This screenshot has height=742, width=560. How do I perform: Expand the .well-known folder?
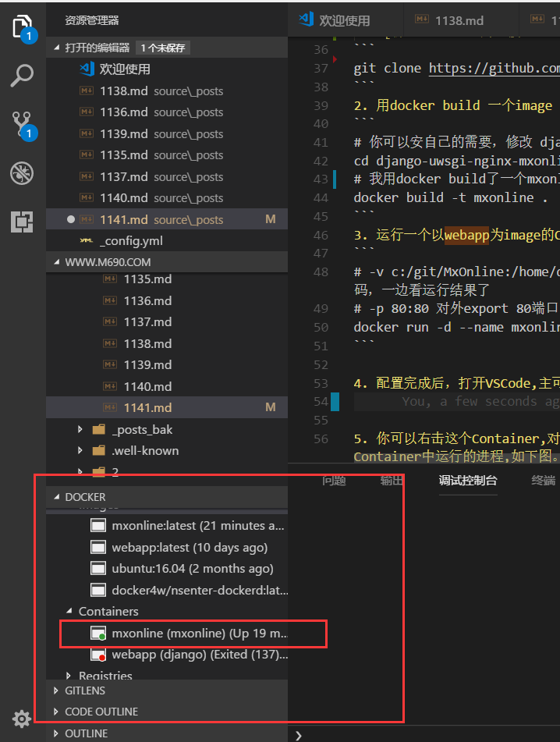pyautogui.click(x=80, y=450)
